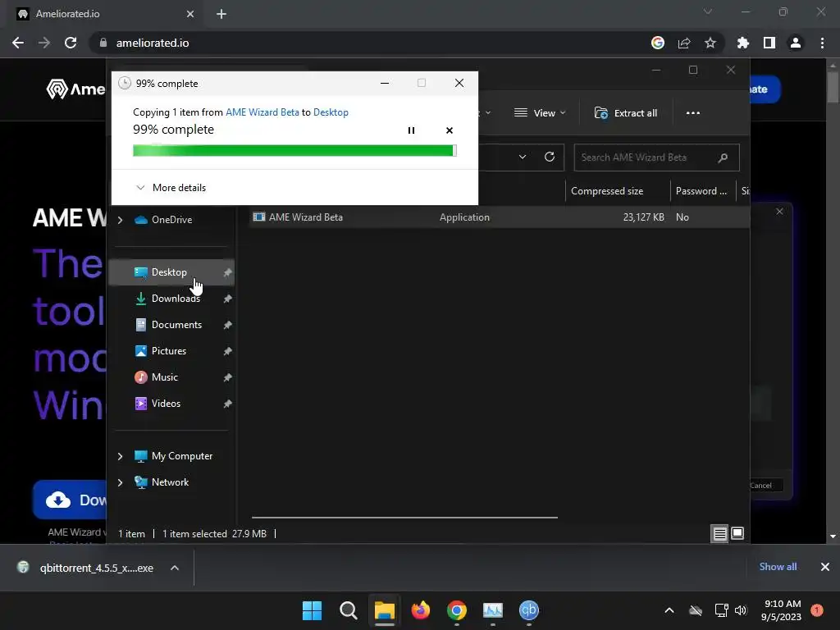Image resolution: width=840 pixels, height=630 pixels.
Task: Open the Chrome profile menu
Action: (796, 43)
